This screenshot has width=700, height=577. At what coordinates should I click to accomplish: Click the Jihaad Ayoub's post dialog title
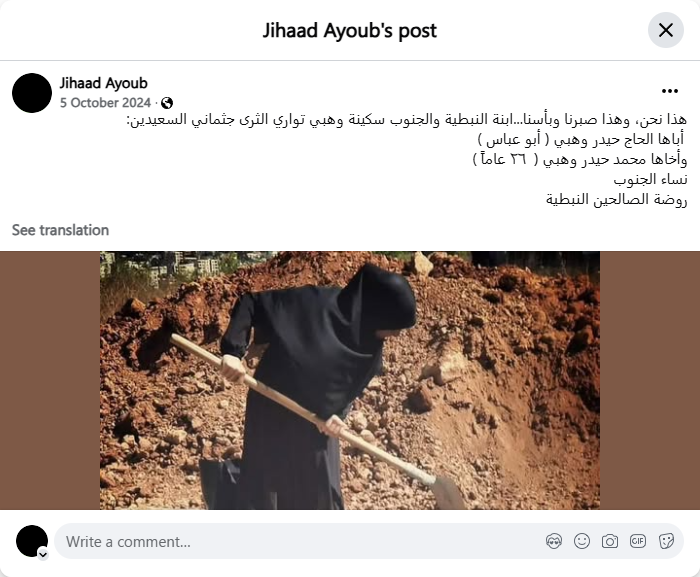(x=350, y=30)
